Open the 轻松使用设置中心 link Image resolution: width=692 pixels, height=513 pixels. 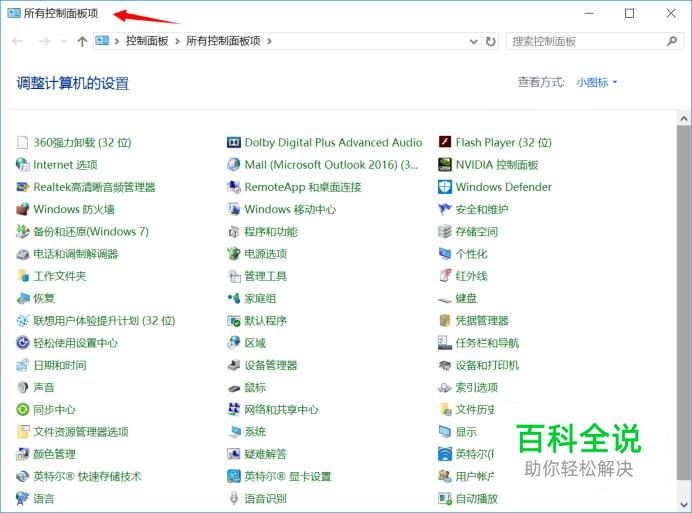click(75, 343)
